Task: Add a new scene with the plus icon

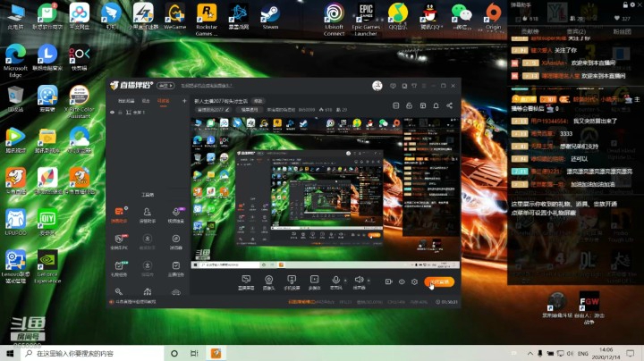Action: click(184, 101)
